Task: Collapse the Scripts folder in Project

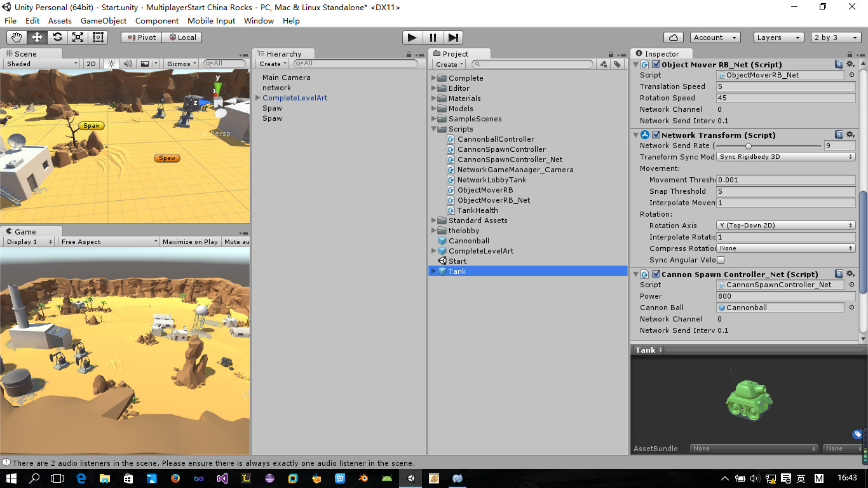Action: [x=435, y=129]
